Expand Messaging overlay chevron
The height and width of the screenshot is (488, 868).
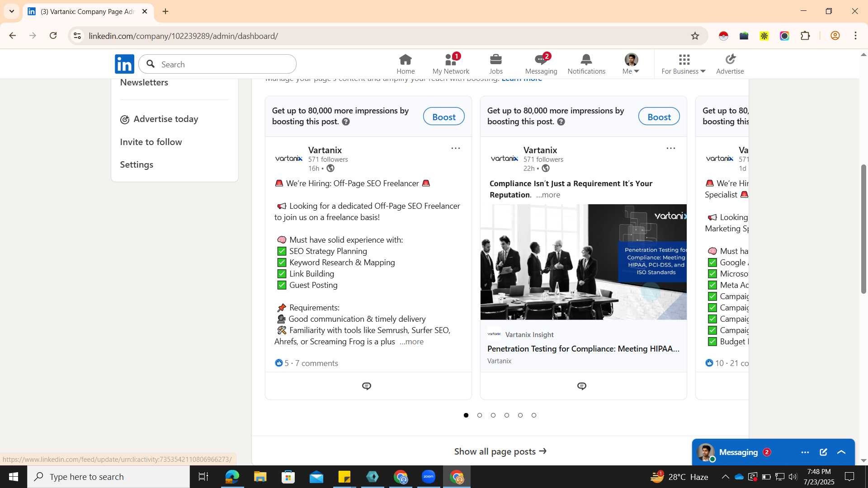click(x=841, y=452)
